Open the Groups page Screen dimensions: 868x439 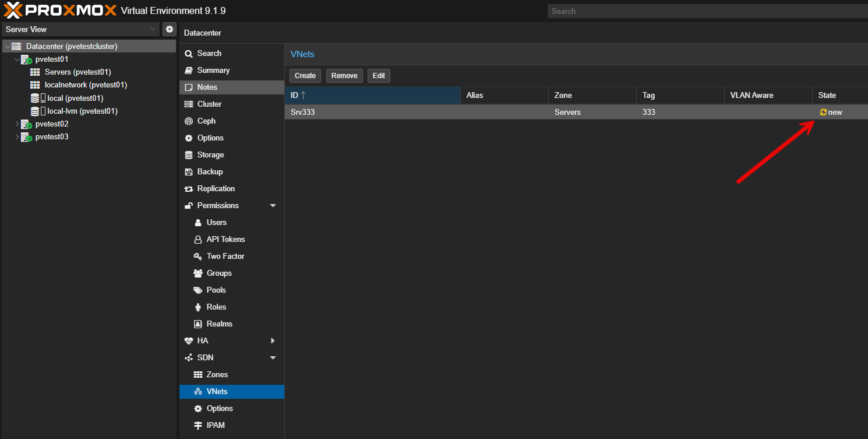click(x=232, y=273)
